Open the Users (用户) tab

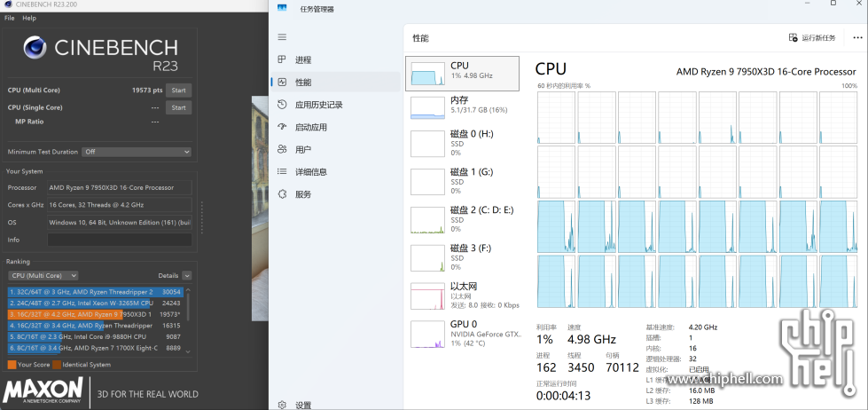point(335,150)
